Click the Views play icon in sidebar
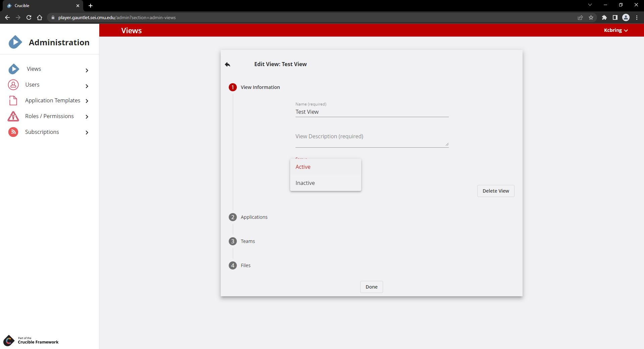Viewport: 644px width, 349px height. (14, 69)
